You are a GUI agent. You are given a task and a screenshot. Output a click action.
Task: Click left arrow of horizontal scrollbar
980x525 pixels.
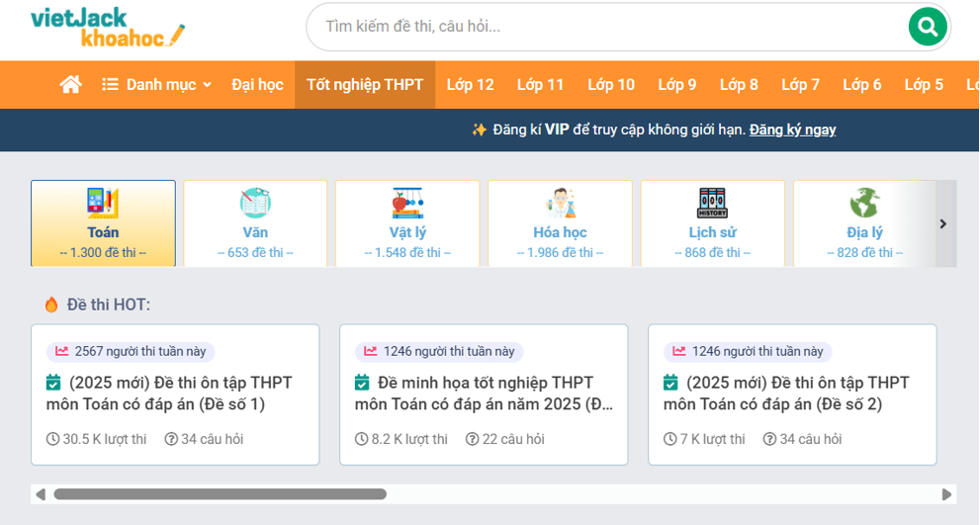pyautogui.click(x=41, y=494)
